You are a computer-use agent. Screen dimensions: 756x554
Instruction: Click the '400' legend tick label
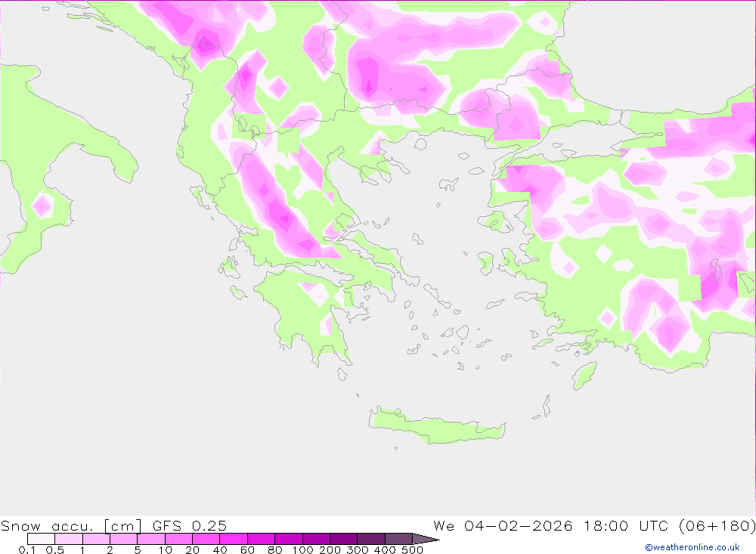click(385, 549)
